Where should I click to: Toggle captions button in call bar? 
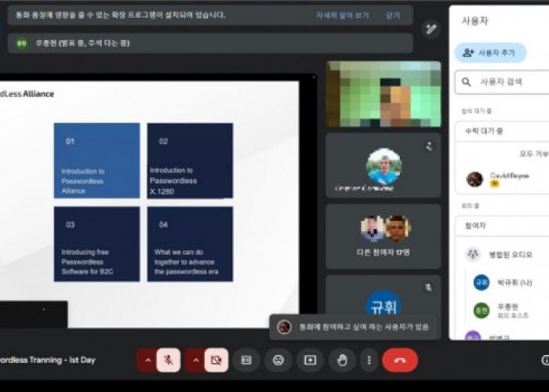pyautogui.click(x=246, y=360)
